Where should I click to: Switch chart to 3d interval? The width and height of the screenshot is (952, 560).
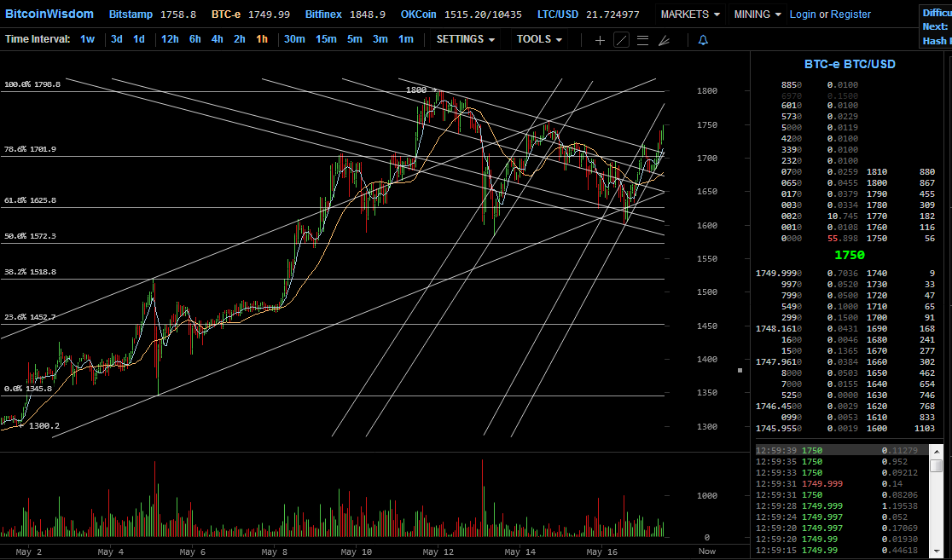117,39
